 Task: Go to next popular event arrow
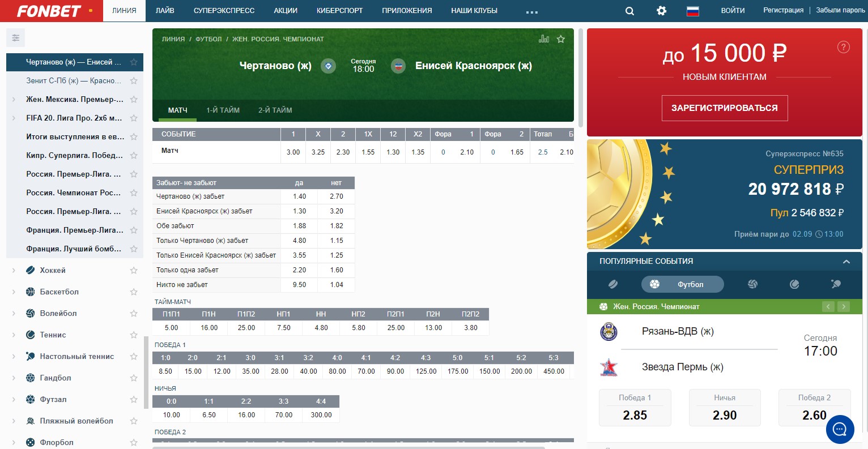844,306
